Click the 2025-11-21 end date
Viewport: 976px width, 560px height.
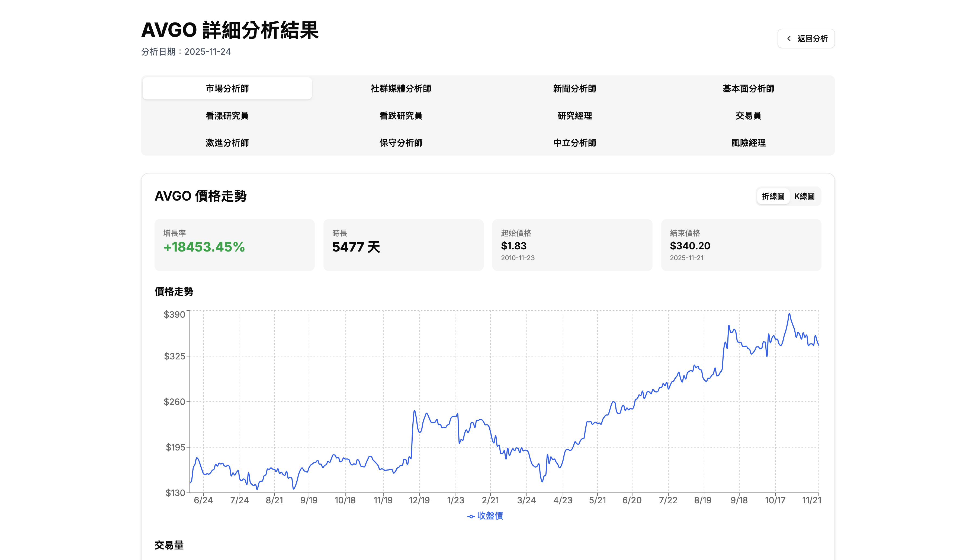coord(687,258)
